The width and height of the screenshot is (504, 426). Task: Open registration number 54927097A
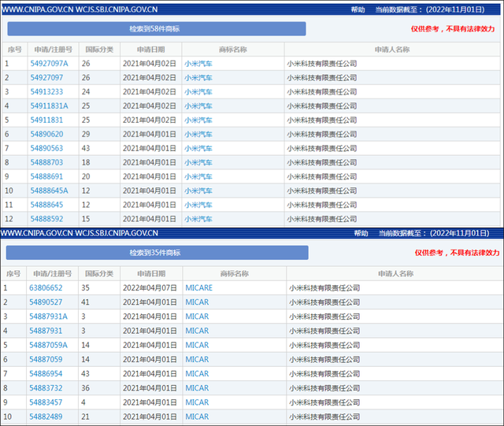click(49, 64)
